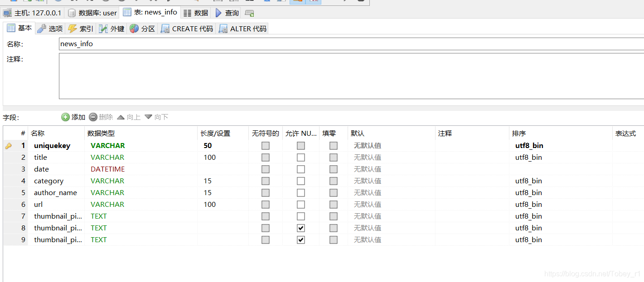Screen dimensions: 644x282
Task: Toggle zerofill checkbox for title row
Action: click(334, 158)
